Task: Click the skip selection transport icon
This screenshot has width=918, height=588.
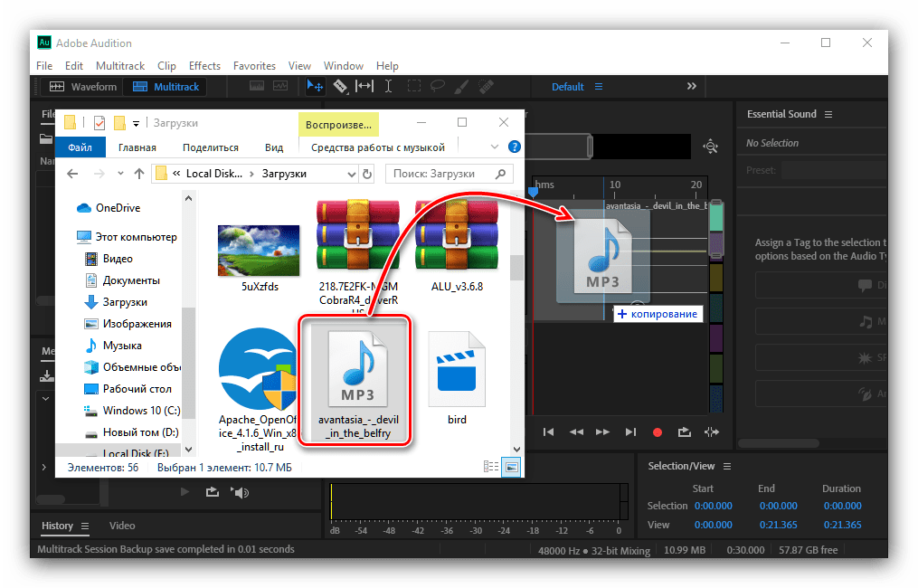Action: 712,432
